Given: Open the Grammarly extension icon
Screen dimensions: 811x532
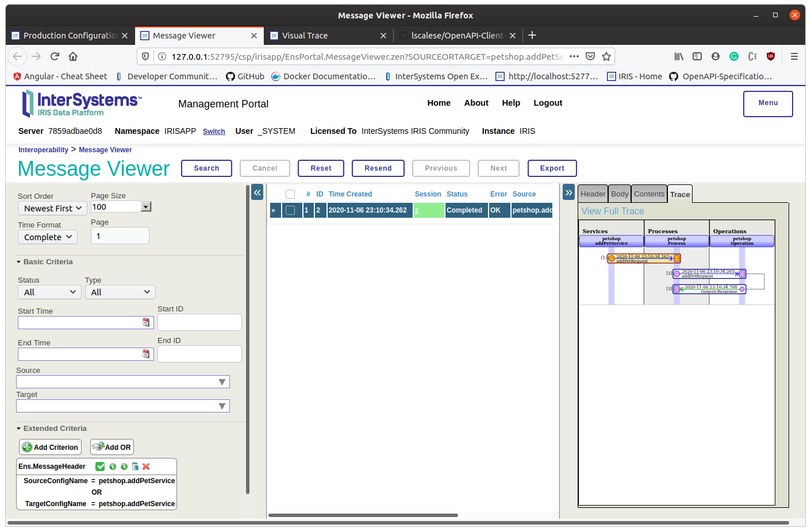Looking at the screenshot, I should (734, 56).
